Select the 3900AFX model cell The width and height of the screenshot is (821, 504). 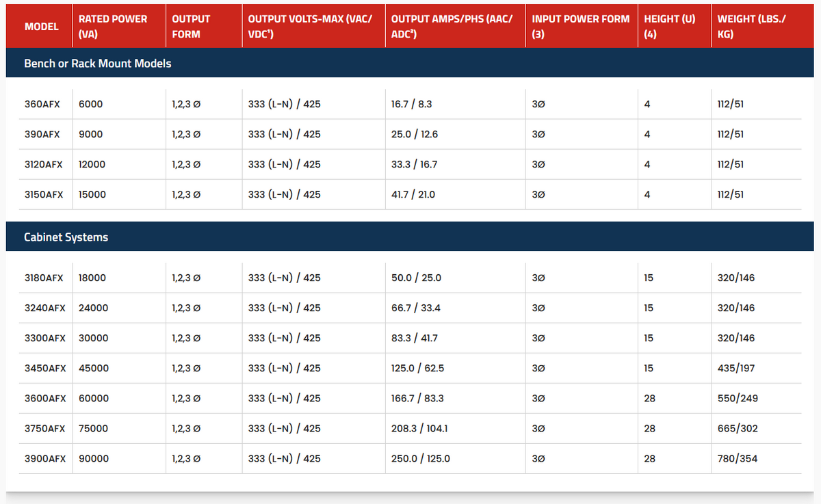(45, 459)
